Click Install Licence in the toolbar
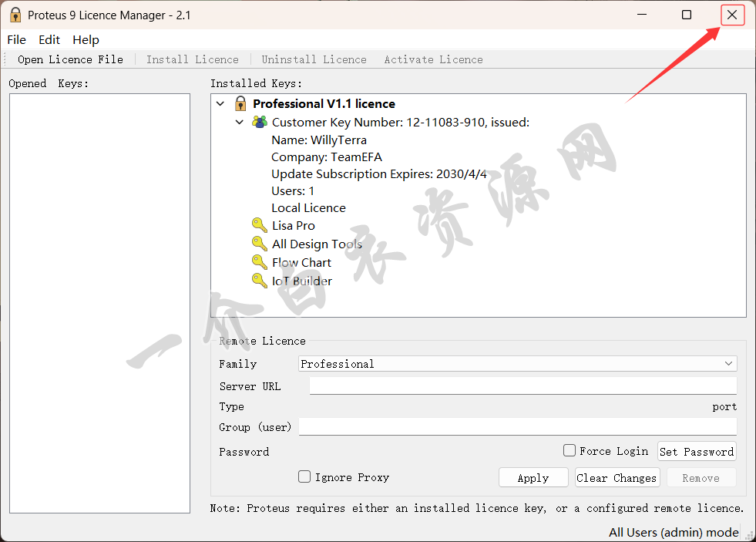Screen dimensions: 756x542 [193, 59]
